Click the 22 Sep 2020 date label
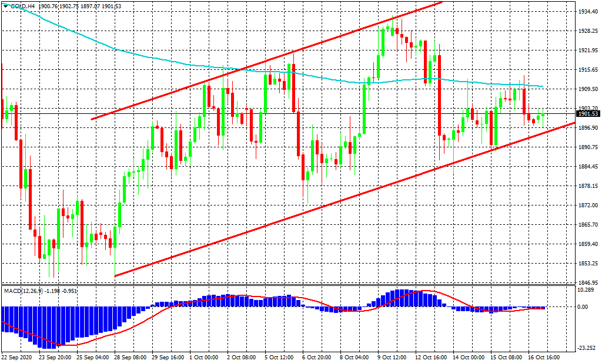 (x=18, y=357)
